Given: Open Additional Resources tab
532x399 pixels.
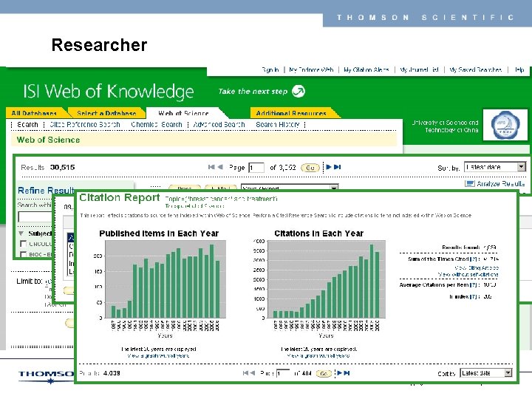Looking at the screenshot, I should tap(291, 113).
